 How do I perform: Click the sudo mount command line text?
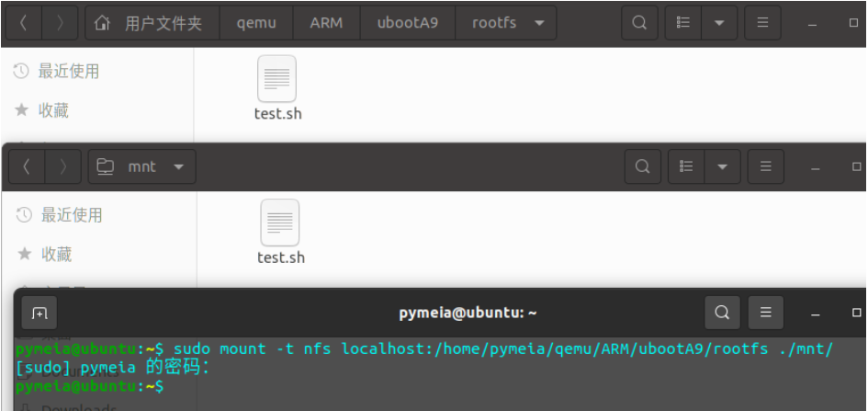click(503, 349)
